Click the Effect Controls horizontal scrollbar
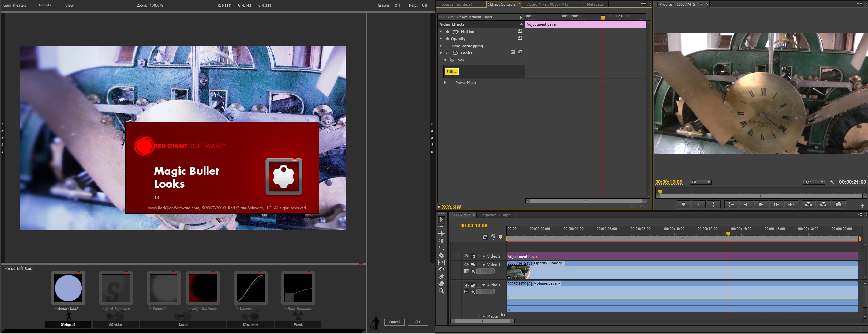Viewport: 868px width, 334px height. tap(585, 200)
